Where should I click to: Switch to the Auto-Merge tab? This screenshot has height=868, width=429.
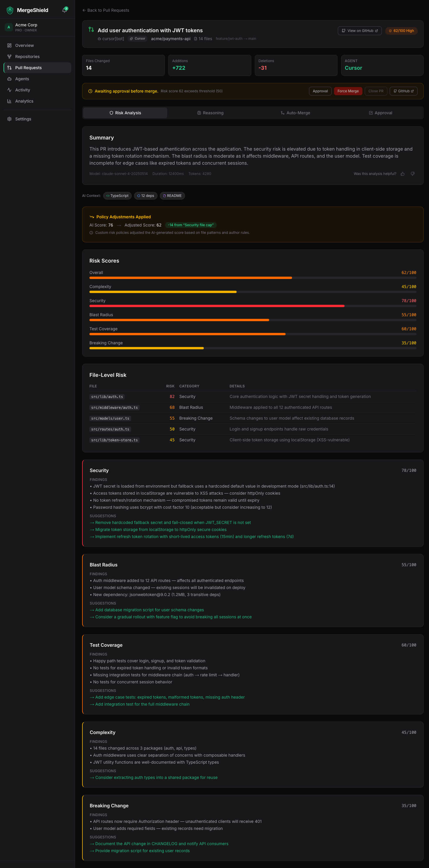point(295,113)
